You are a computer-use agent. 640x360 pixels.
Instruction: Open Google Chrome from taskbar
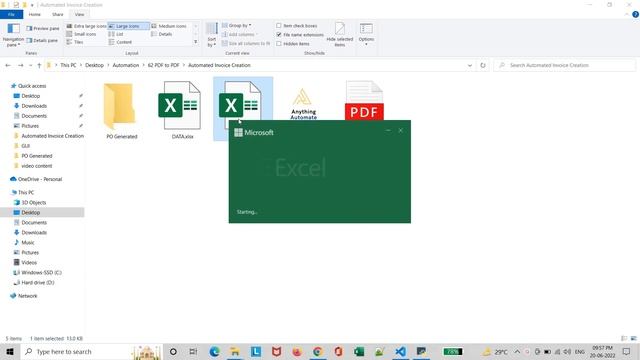[x=318, y=351]
